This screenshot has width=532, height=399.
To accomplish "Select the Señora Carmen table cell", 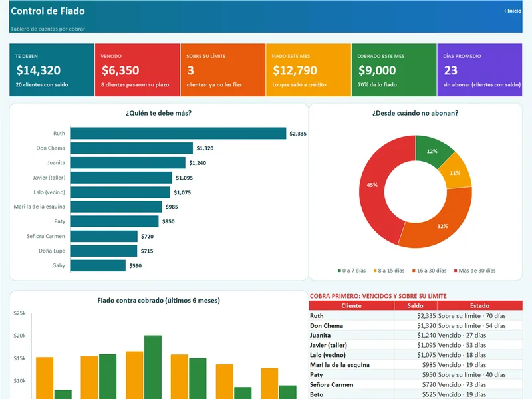I will click(352, 384).
